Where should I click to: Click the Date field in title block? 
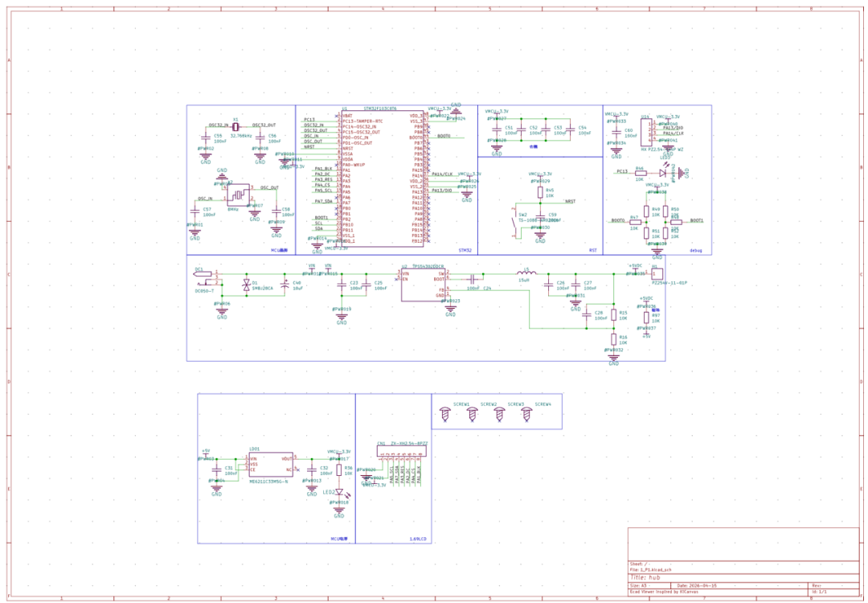coord(697,585)
